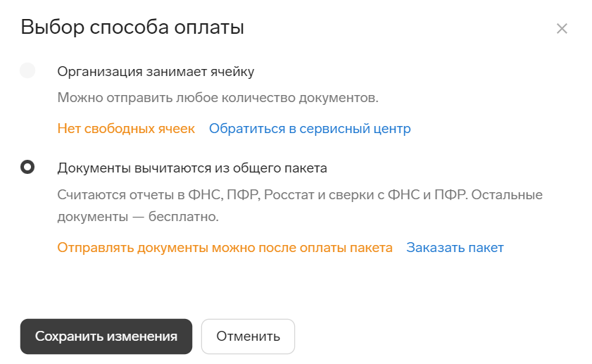The height and width of the screenshot is (364, 592).
Task: Click the 'Организация занимает ячейку' option label
Action: coord(156,71)
